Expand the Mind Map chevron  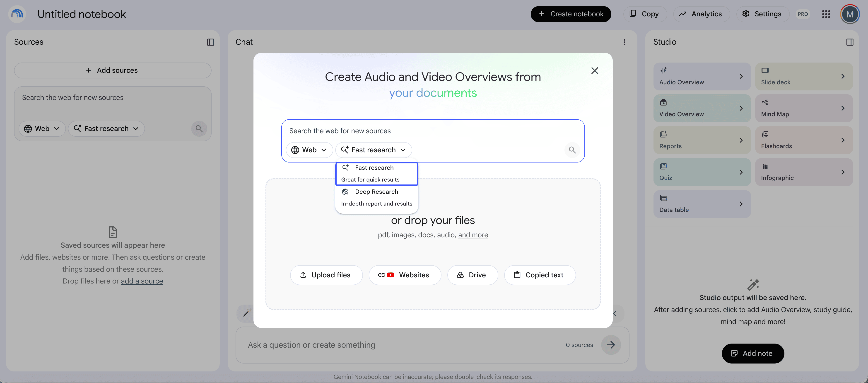pyautogui.click(x=843, y=108)
